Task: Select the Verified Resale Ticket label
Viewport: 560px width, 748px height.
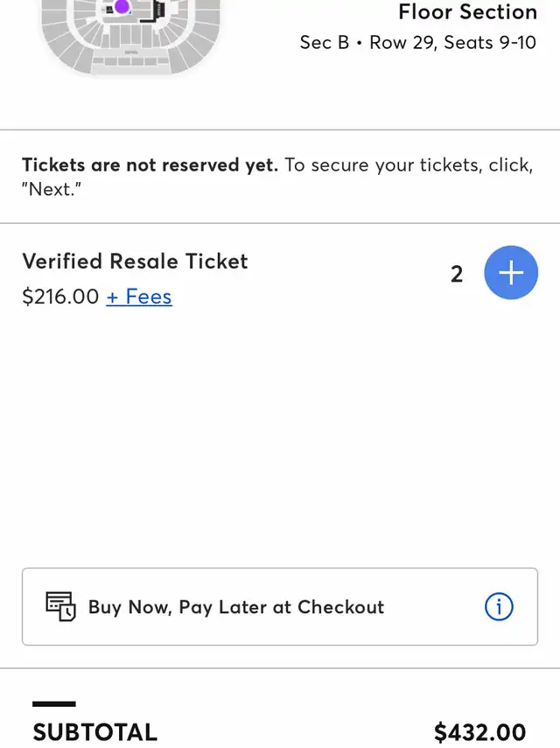Action: coord(135,262)
